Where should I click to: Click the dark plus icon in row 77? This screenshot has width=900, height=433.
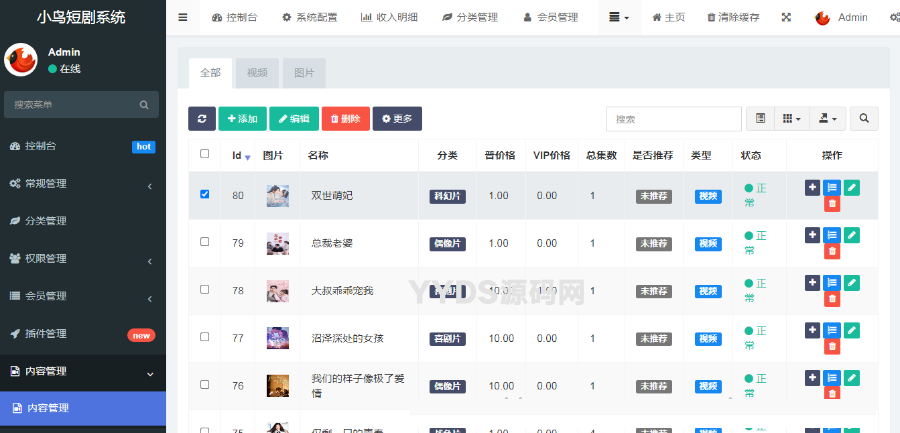point(811,330)
